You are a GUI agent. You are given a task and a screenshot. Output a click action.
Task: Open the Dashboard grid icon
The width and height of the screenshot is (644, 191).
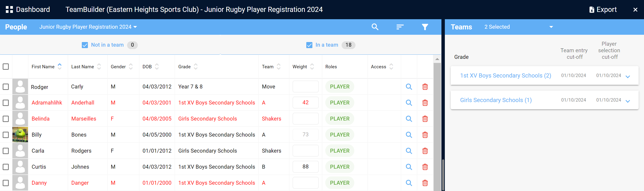(x=9, y=9)
